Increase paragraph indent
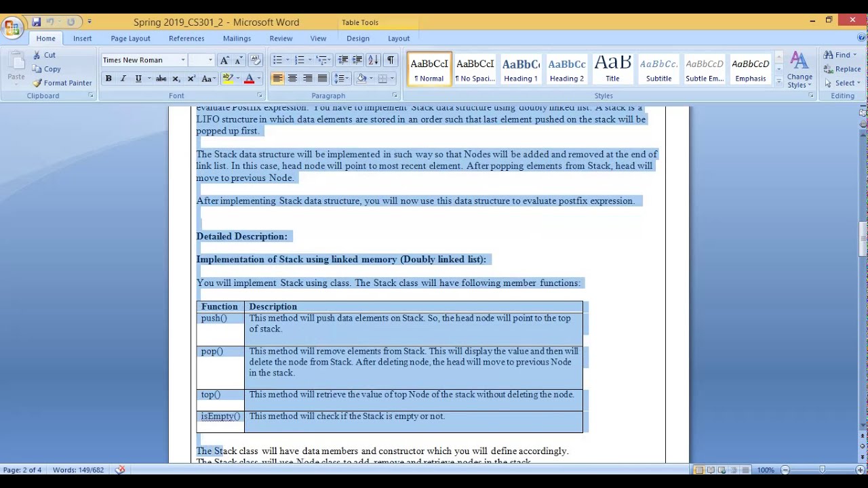The height and width of the screenshot is (488, 868). coord(357,60)
